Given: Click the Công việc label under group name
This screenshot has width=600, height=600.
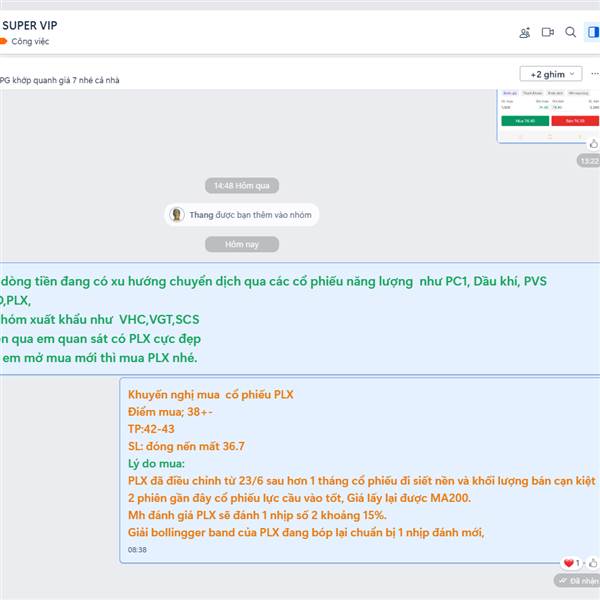Looking at the screenshot, I should pyautogui.click(x=30, y=41).
